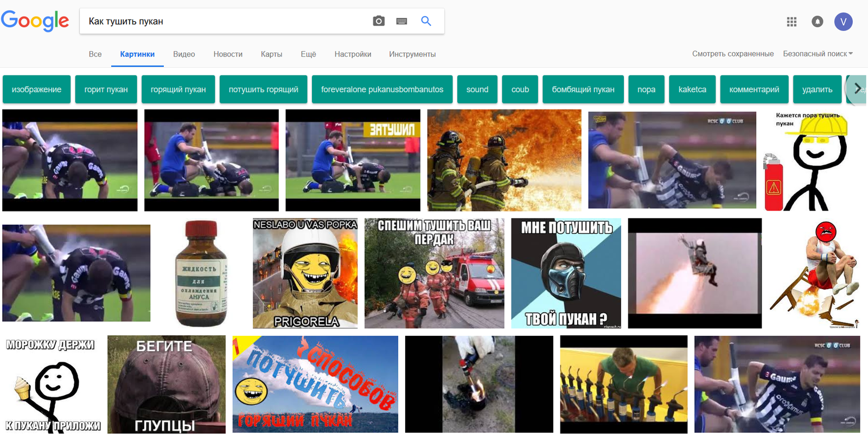Open the БЕГИТЕ ГЛУПЦЫ cap image
The width and height of the screenshot is (868, 435).
(x=167, y=385)
